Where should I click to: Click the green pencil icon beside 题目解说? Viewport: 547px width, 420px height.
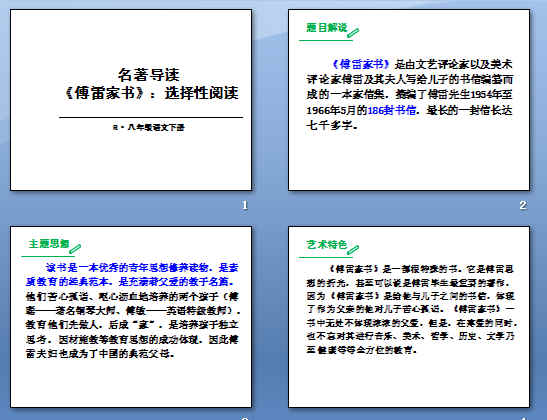[353, 32]
